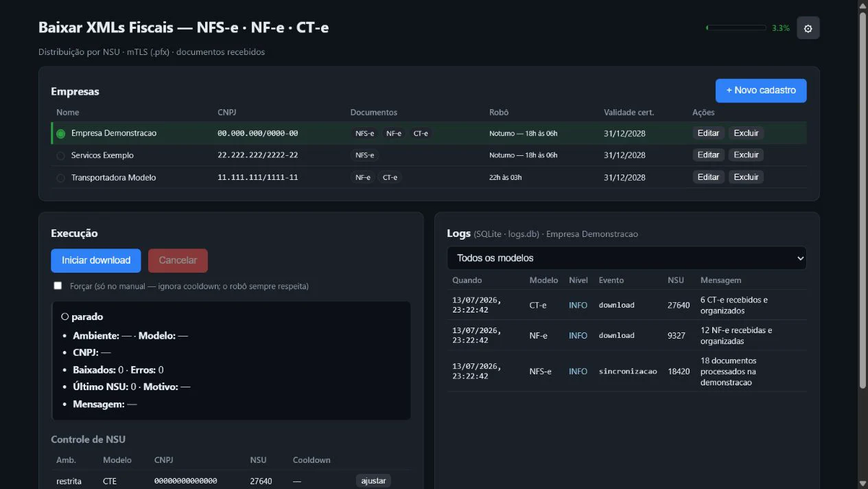This screenshot has height=489, width=868.
Task: Click CNPJ 22.222.222/2222-22
Action: [258, 155]
